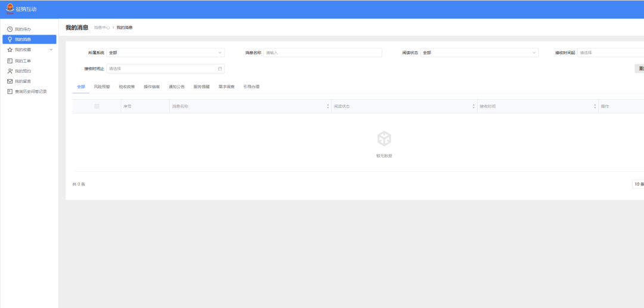This screenshot has width=644, height=308.
Task: Click the 我的消息 breadcrumb item
Action: coord(125,27)
